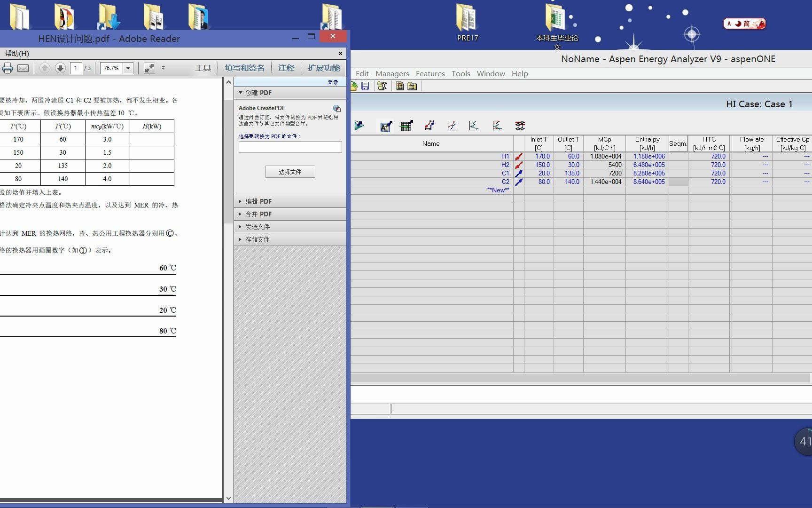This screenshot has width=812, height=508.
Task: Go to next page in Adobe Reader
Action: click(x=60, y=68)
